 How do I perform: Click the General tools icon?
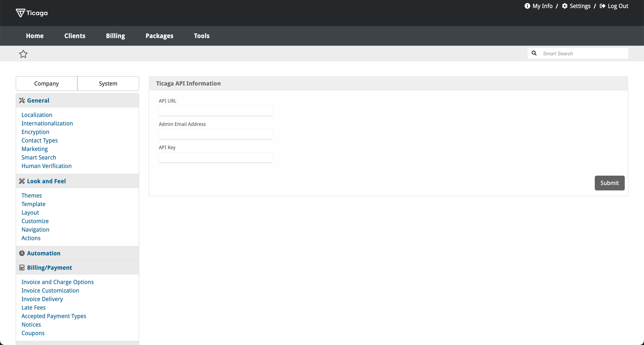22,100
